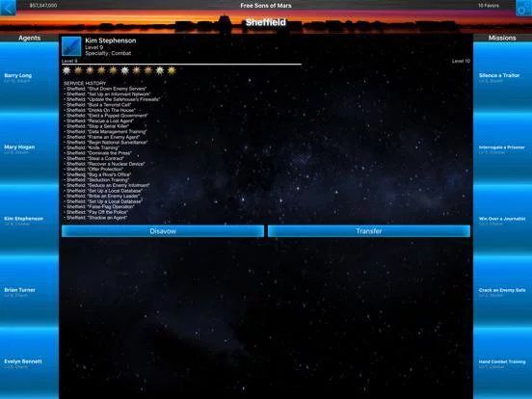The width and height of the screenshot is (532, 399).
Task: Select agent Kim Stephenson in the list
Action: pos(29,221)
